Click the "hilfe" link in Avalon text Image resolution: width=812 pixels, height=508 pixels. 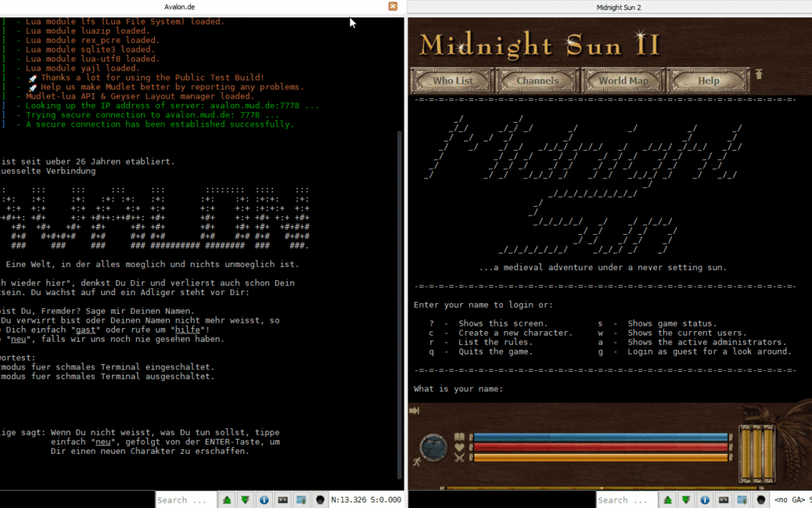pos(187,330)
